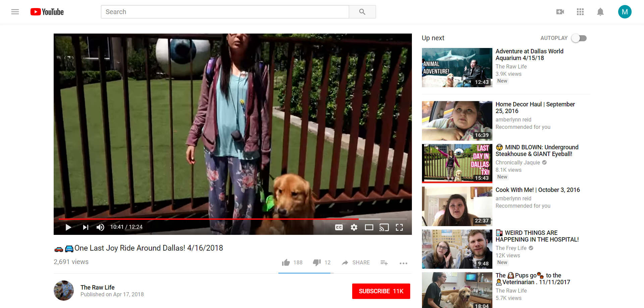644x308 pixels.
Task: Toggle closed captions
Action: coord(339,227)
